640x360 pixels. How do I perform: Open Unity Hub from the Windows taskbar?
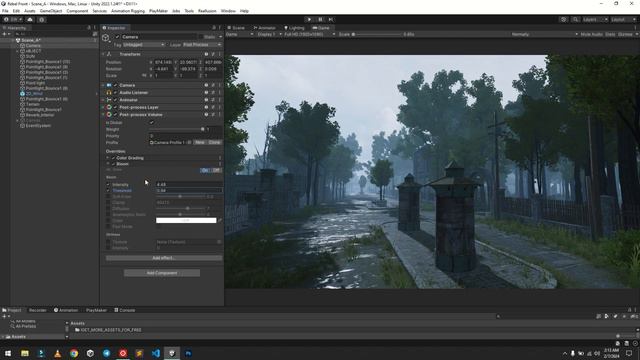click(x=90, y=353)
